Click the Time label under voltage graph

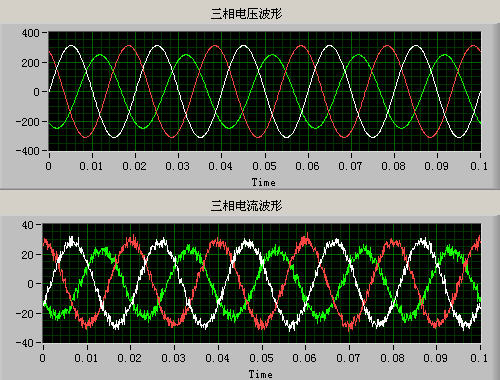pos(263,182)
